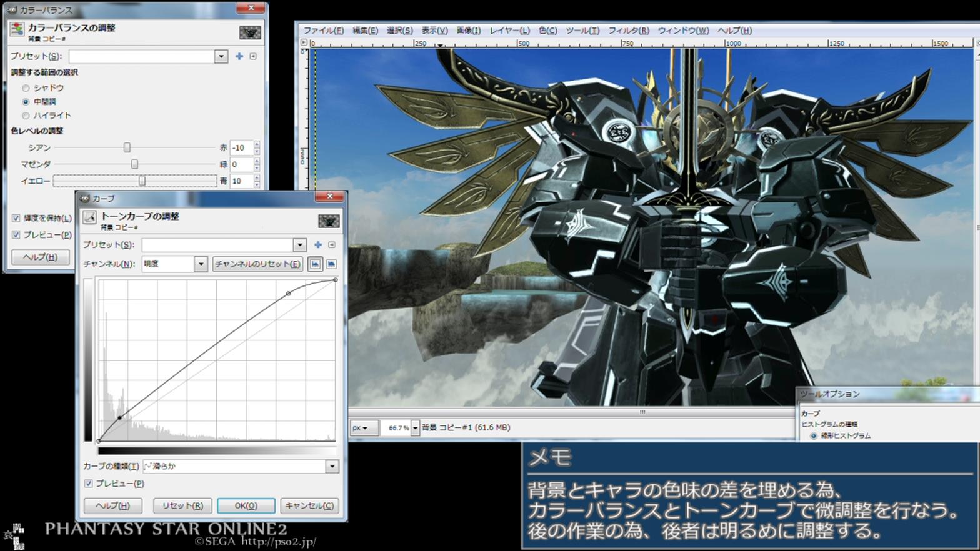Viewport: 980px width, 551px height.
Task: Open preset menu icon in Color Balance dialog
Action: click(253, 56)
